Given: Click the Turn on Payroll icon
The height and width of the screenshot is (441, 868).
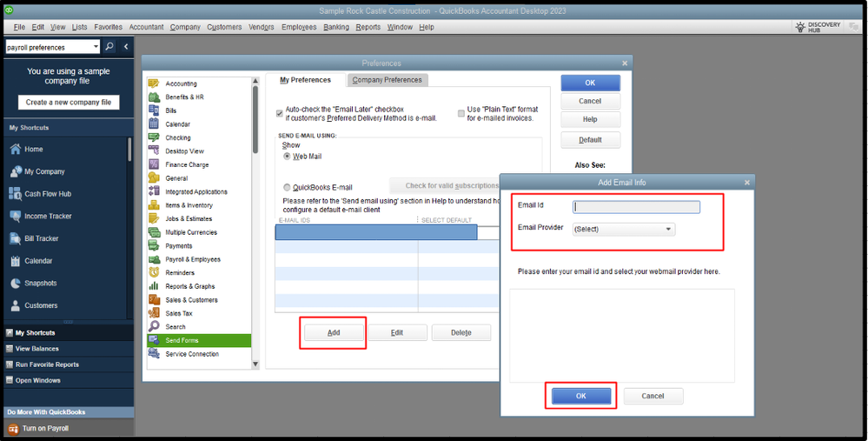Looking at the screenshot, I should click(13, 428).
